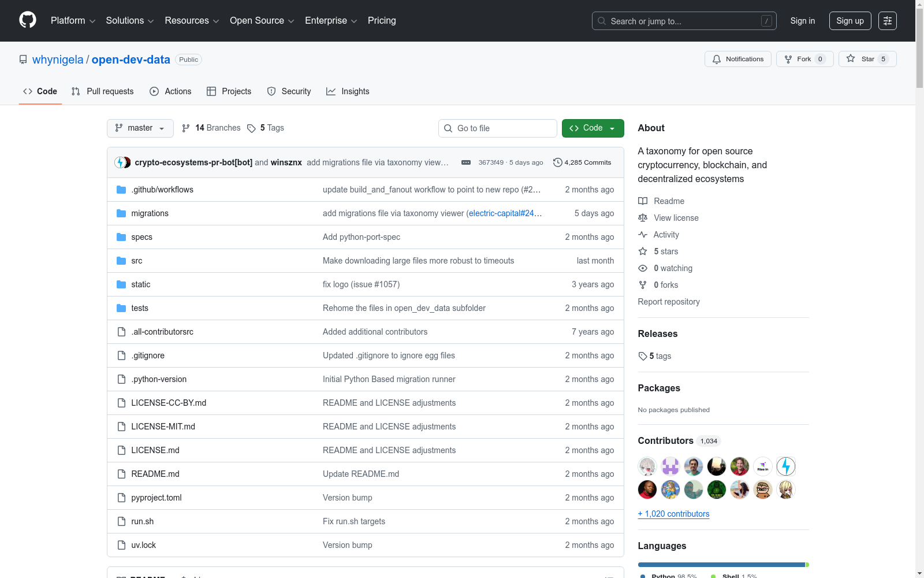Click the static folder icon
Screen dimensions: 924x578
(121, 284)
